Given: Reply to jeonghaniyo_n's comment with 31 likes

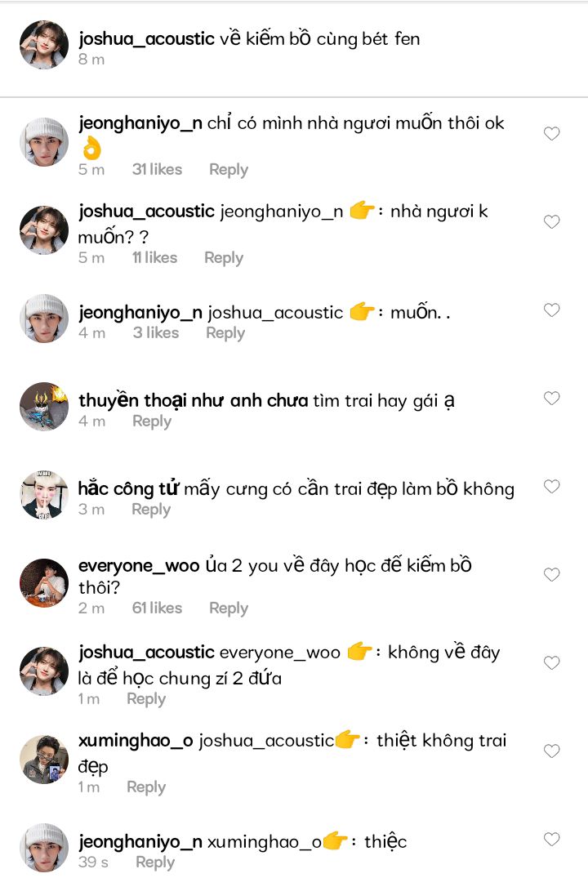Looking at the screenshot, I should tap(229, 170).
